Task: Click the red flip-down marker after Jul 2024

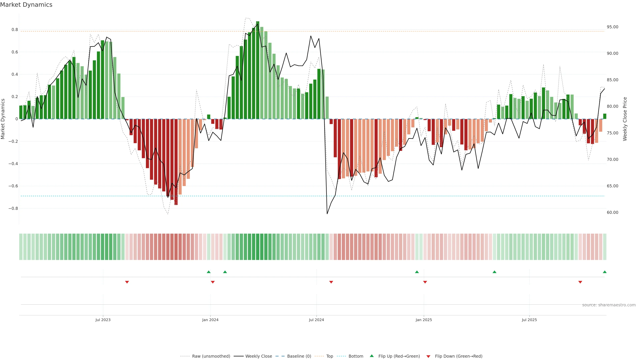Action: point(331,282)
